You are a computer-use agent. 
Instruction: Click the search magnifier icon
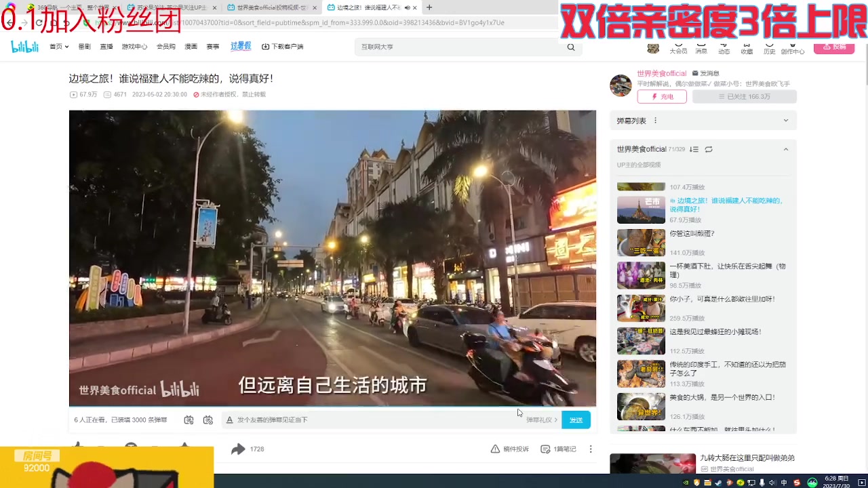click(x=571, y=47)
